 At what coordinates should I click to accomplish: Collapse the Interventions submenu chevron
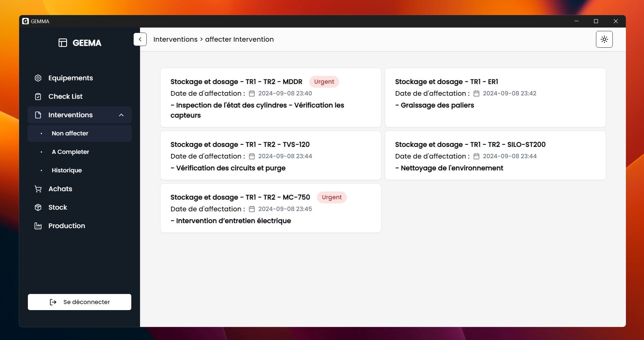point(121,115)
